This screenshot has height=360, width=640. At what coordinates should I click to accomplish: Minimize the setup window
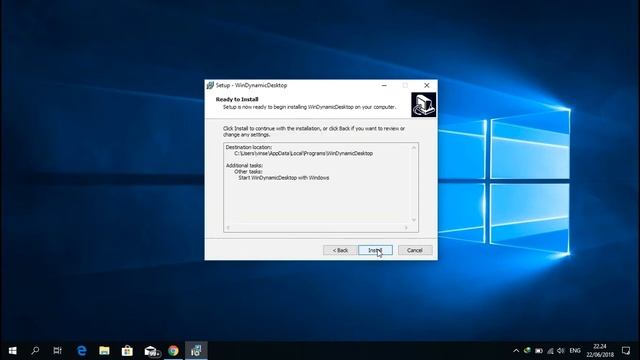[384, 85]
